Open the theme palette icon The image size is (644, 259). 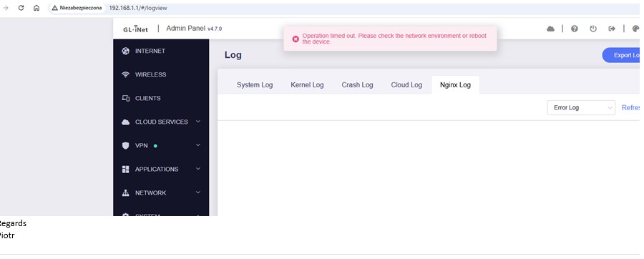coord(636,29)
